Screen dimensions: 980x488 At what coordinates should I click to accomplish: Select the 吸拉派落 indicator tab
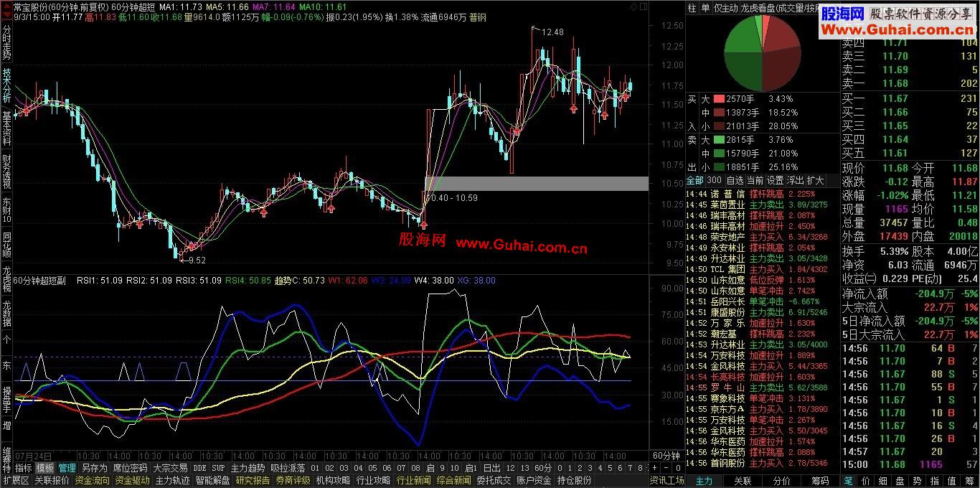tap(288, 468)
